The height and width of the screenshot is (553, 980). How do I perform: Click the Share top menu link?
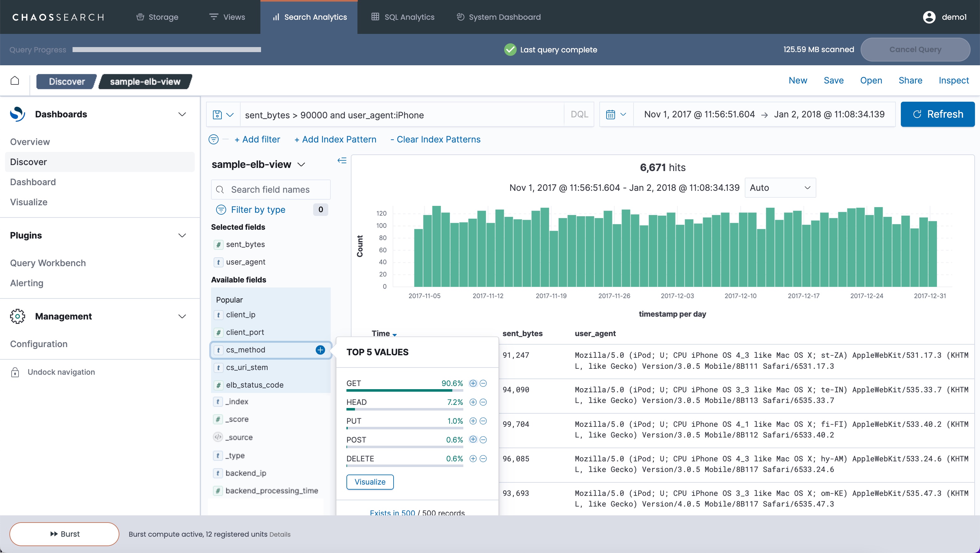pyautogui.click(x=910, y=80)
